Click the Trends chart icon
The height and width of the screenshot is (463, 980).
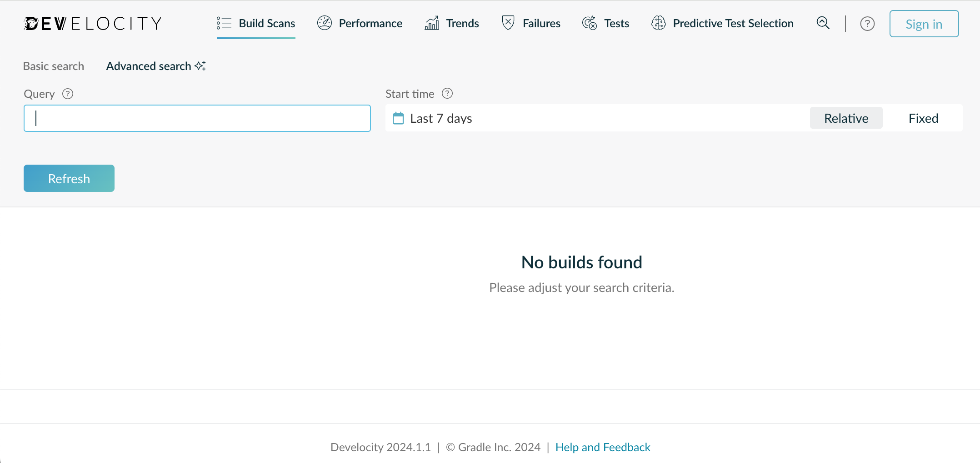click(432, 23)
